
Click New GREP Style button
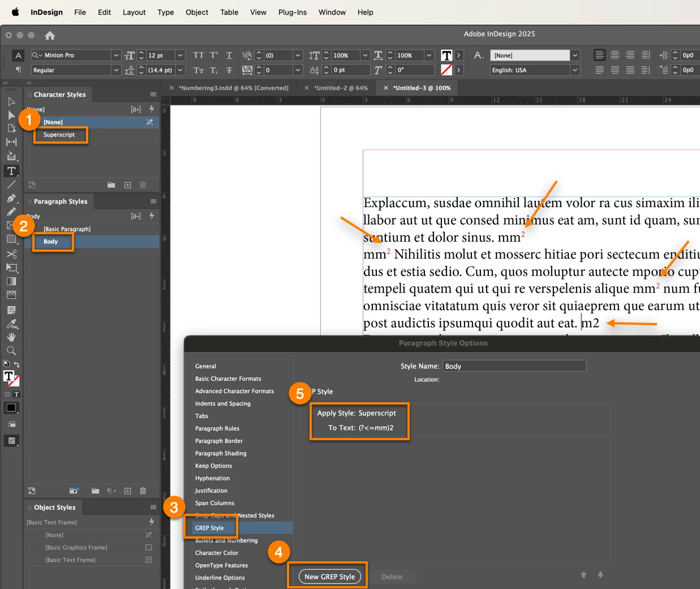(x=329, y=577)
